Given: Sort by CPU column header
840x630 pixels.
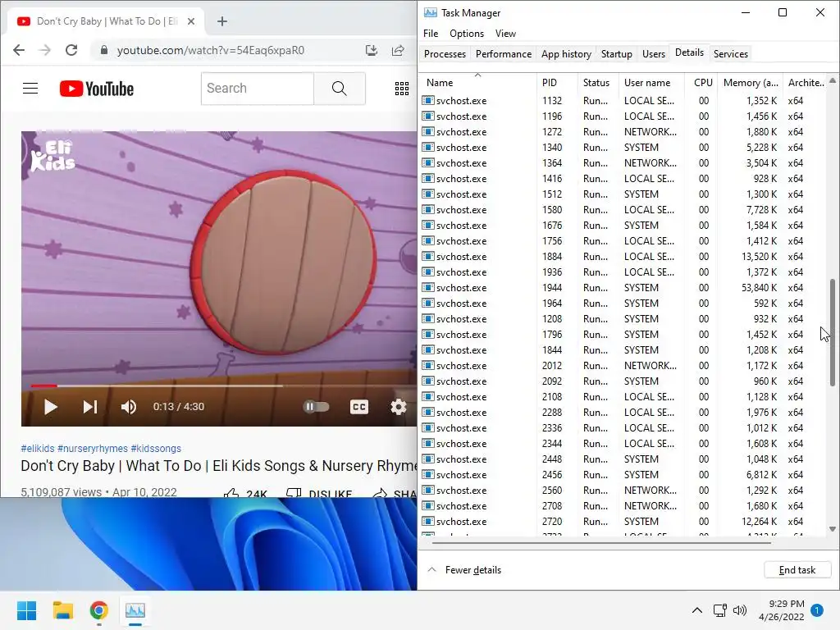Looking at the screenshot, I should pyautogui.click(x=701, y=83).
